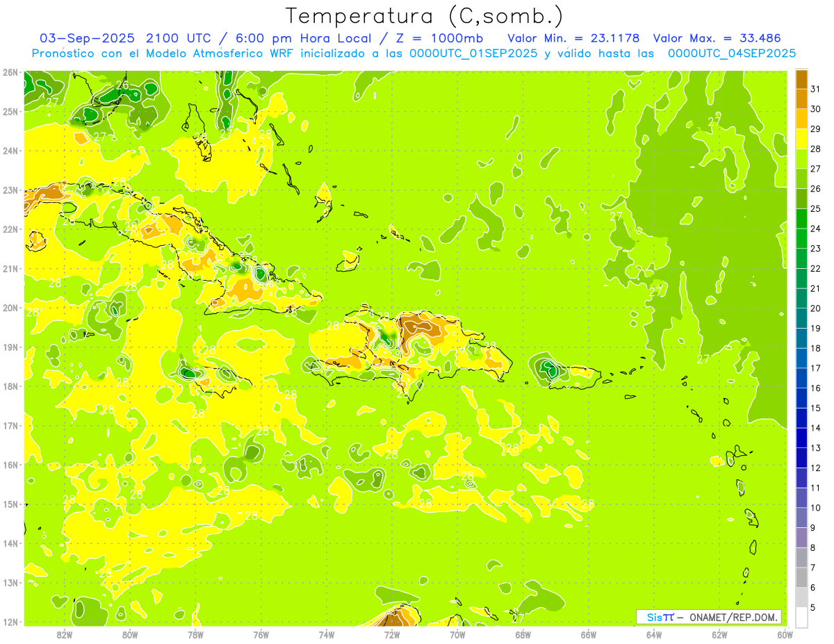834x644 pixels.
Task: Click the valid-until time "0000UTC_04SEP2025"
Action: [x=731, y=53]
